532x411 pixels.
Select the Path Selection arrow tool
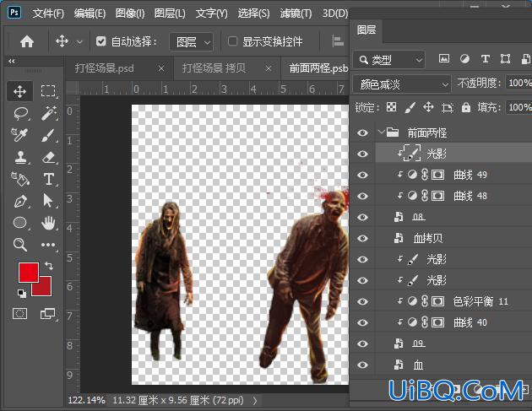(x=48, y=201)
